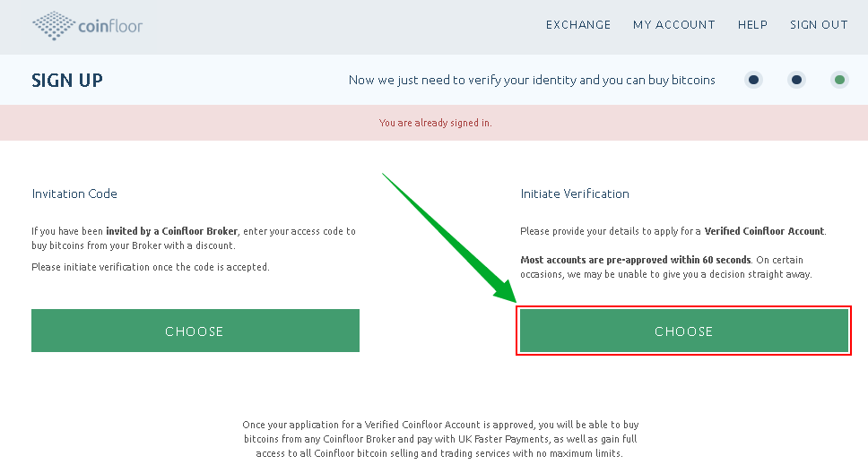
Task: Click the 'Invitation Code' heading
Action: coord(74,193)
